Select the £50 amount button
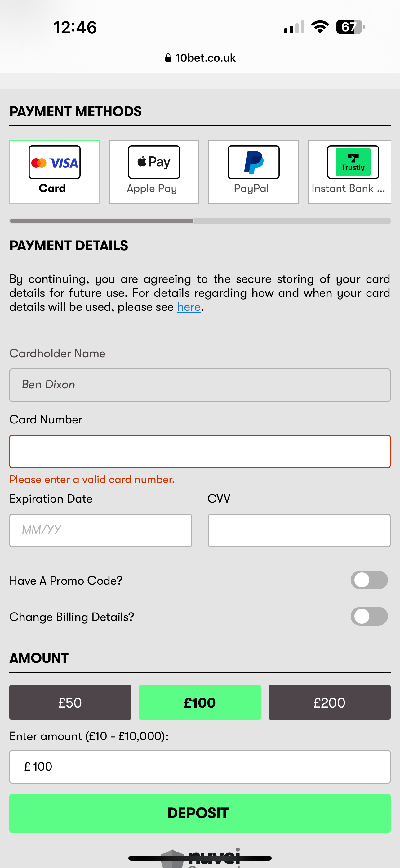 tap(70, 703)
